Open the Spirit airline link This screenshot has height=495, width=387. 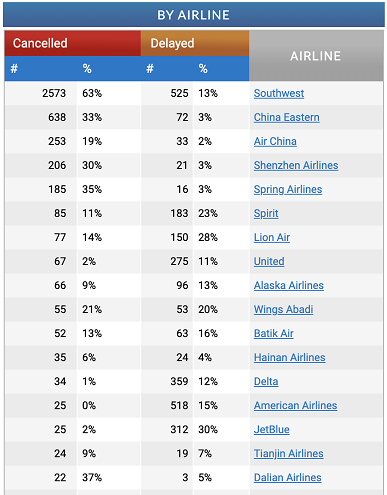(266, 213)
